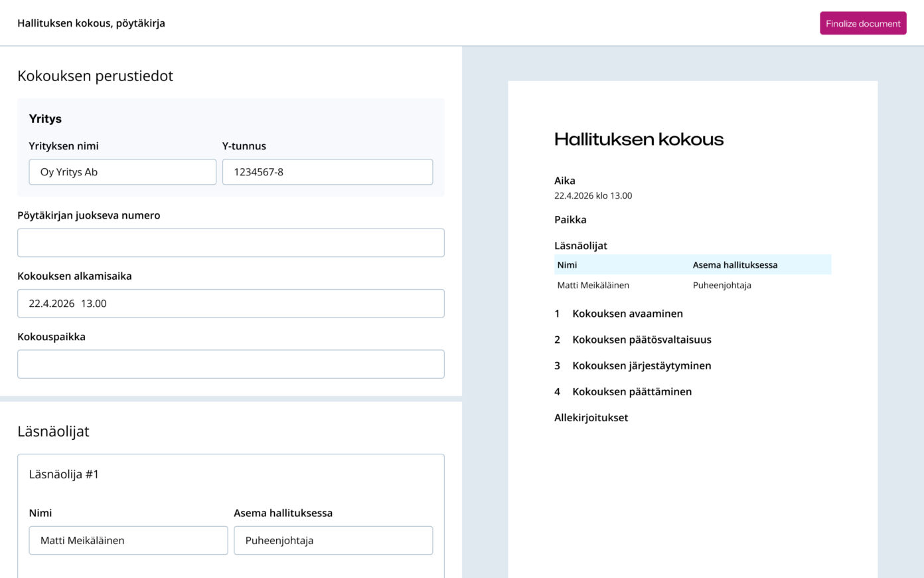This screenshot has width=924, height=578.
Task: Click the Hallituksen kokous preview title
Action: tap(639, 140)
